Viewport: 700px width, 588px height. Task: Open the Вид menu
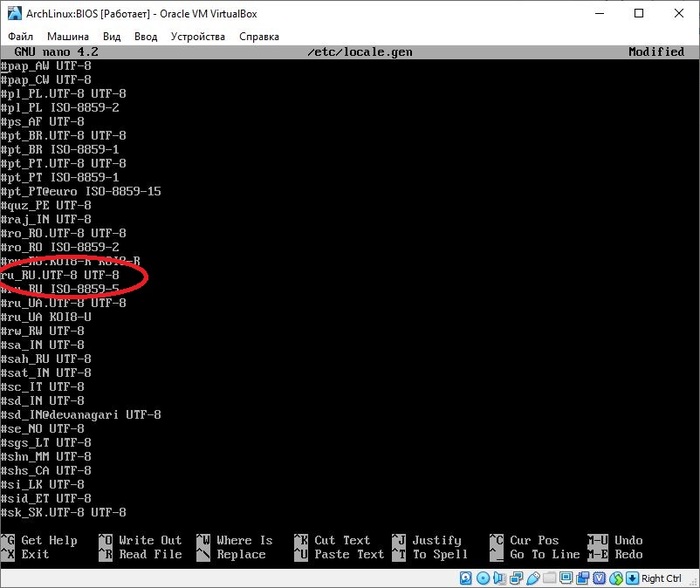point(112,36)
